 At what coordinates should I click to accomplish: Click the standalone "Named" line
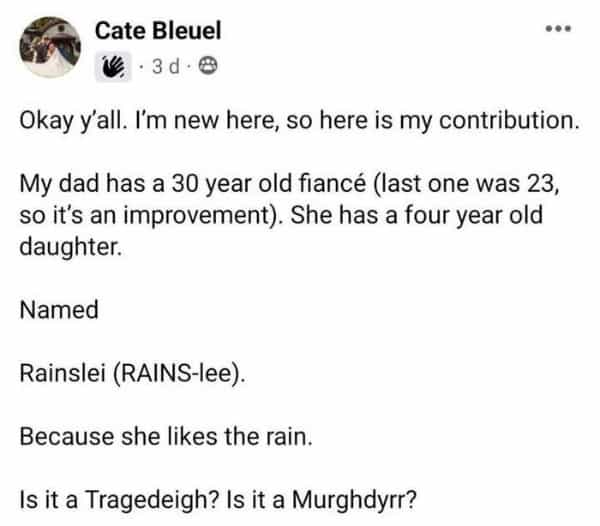coord(59,310)
